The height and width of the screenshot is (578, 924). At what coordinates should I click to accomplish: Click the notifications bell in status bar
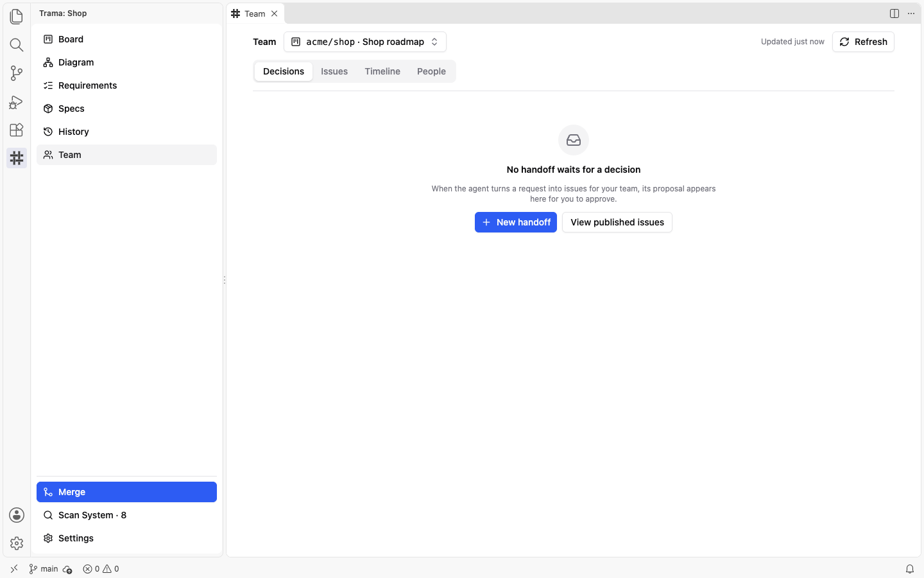pyautogui.click(x=910, y=569)
